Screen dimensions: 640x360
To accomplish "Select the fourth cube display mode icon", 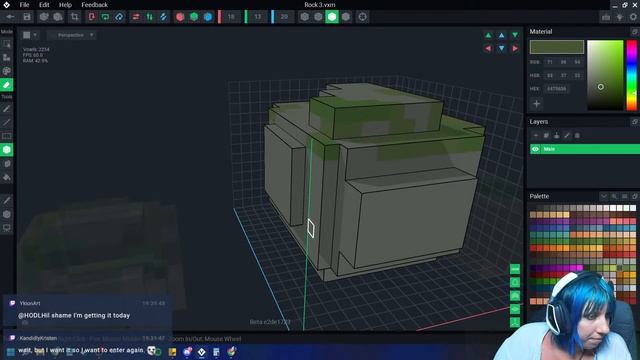I will 346,17.
